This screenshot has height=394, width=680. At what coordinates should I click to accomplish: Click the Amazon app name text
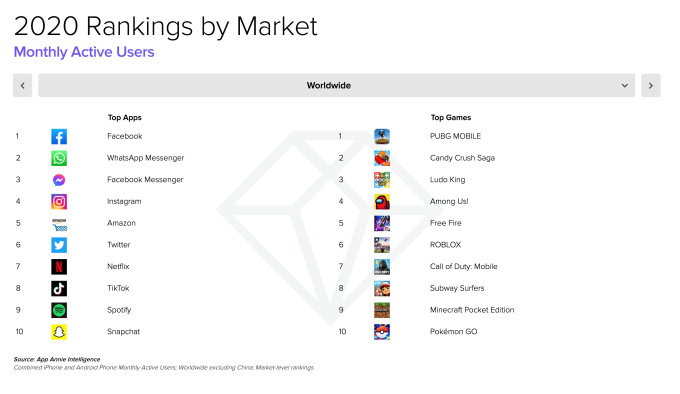[121, 223]
